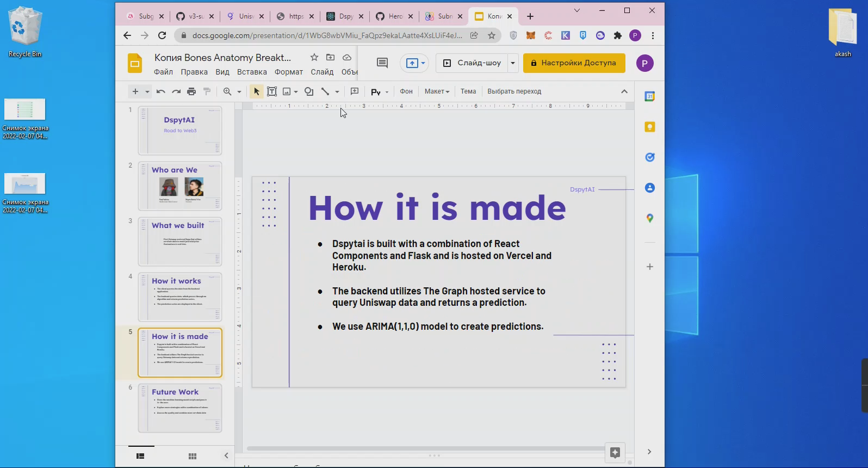Select the text box tool
The width and height of the screenshot is (868, 468).
[x=272, y=91]
